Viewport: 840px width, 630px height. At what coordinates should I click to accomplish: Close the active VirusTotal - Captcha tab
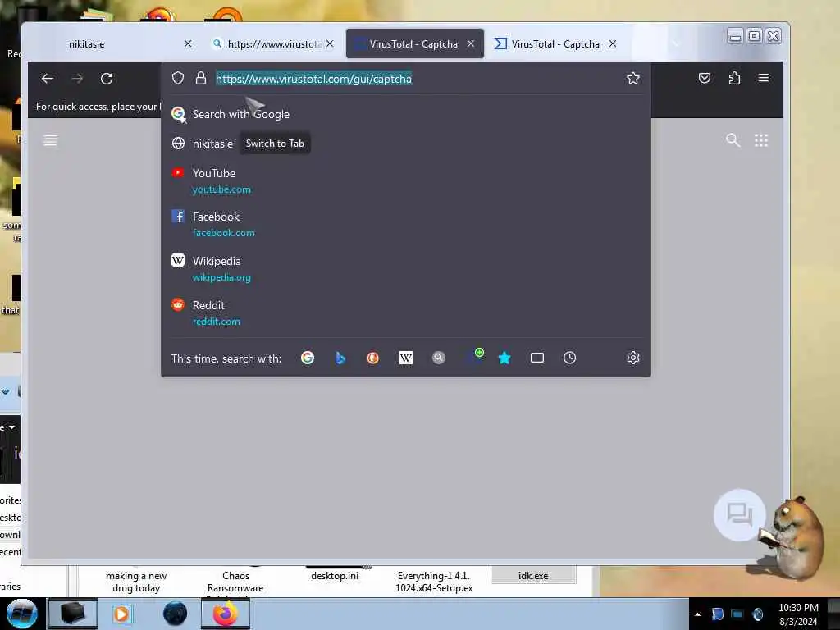click(470, 44)
